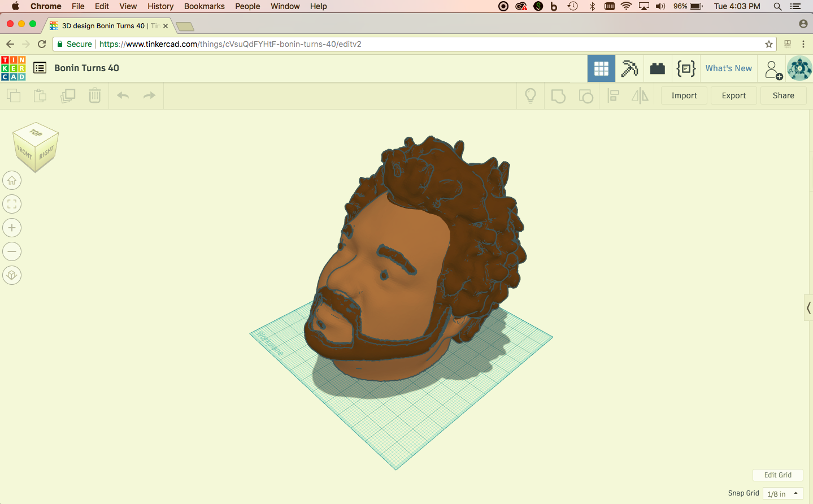Screen dimensions: 813x504
Task: Select the Paste icon
Action: click(40, 95)
